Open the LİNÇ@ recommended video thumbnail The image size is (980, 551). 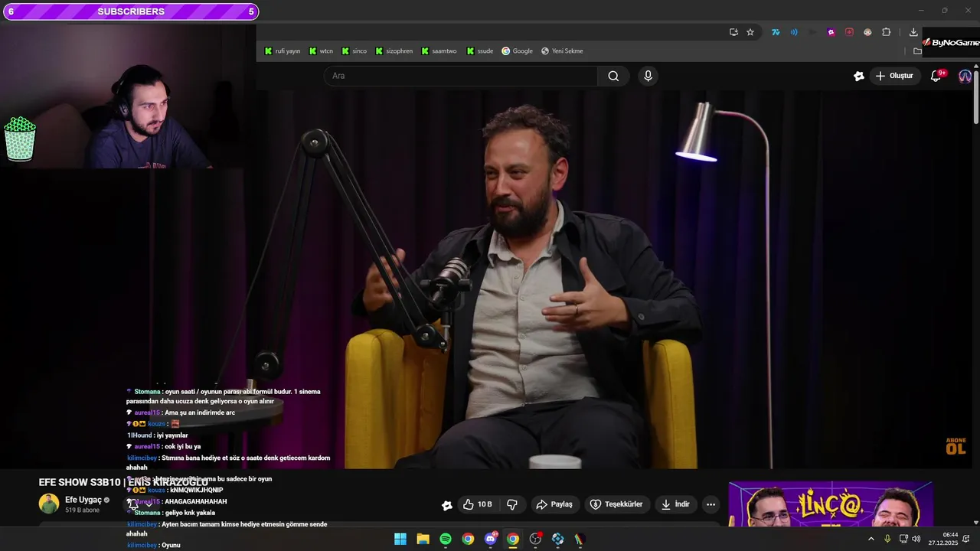(x=831, y=504)
